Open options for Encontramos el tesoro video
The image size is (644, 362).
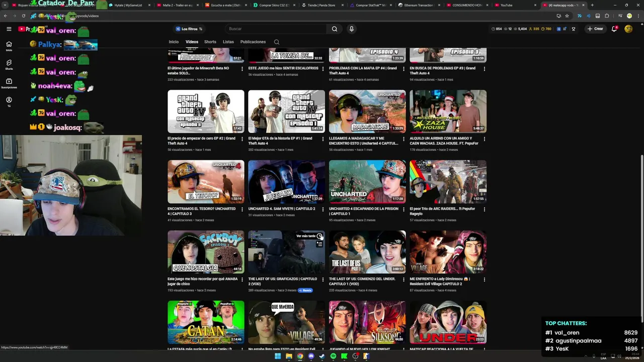click(242, 210)
